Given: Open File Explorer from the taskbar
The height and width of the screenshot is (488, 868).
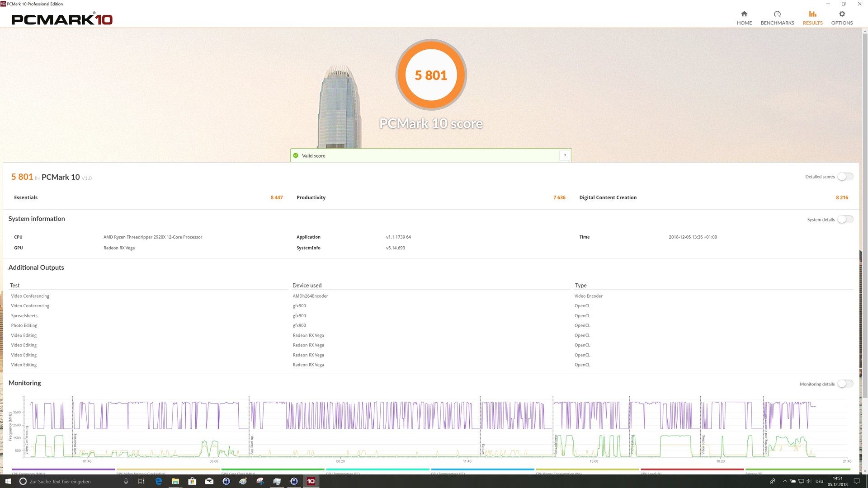Looking at the screenshot, I should (175, 481).
